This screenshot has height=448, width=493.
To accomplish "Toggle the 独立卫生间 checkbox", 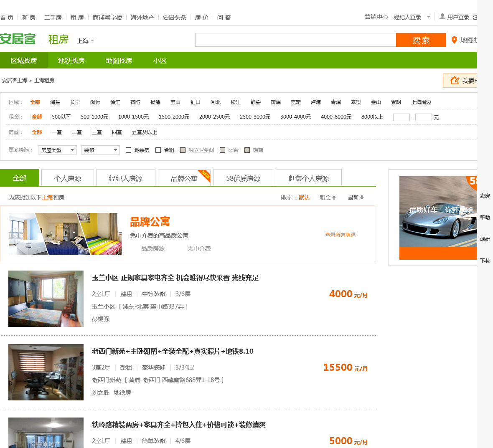I will 183,150.
